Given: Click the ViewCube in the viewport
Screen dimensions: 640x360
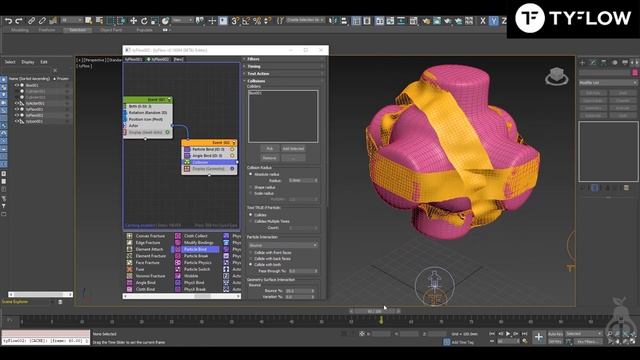Looking at the screenshot, I should 556,76.
